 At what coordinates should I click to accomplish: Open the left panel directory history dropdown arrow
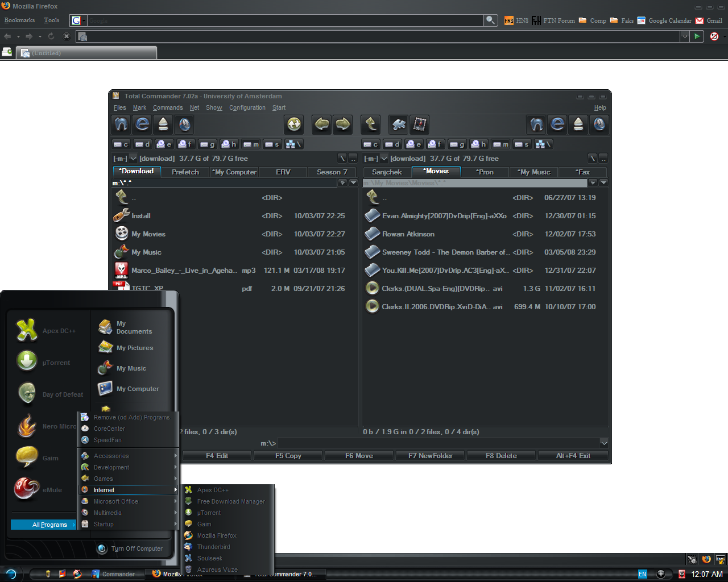click(353, 182)
